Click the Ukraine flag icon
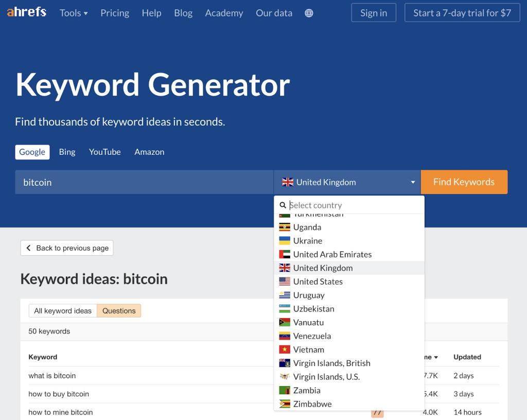Viewport: 527px width, 420px height. [285, 240]
